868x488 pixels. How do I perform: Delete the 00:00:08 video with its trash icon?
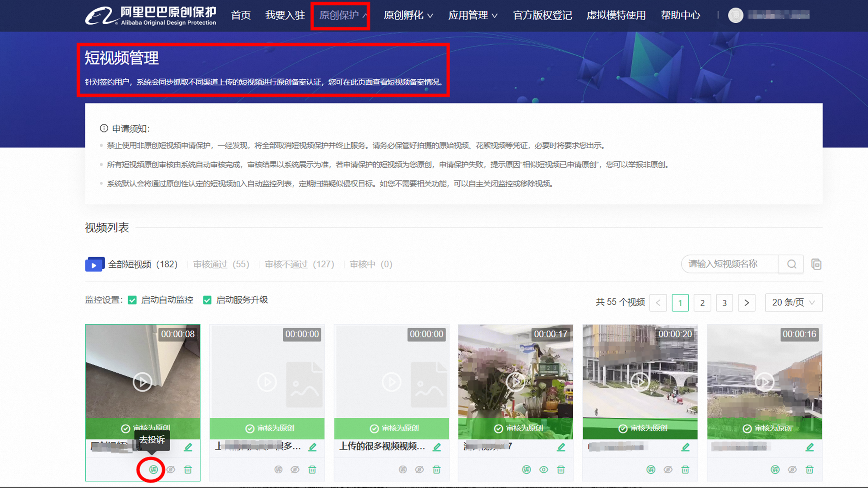pyautogui.click(x=188, y=469)
